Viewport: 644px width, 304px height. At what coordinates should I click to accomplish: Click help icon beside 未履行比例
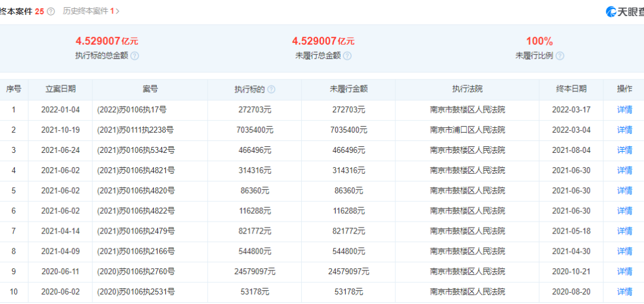tap(560, 56)
